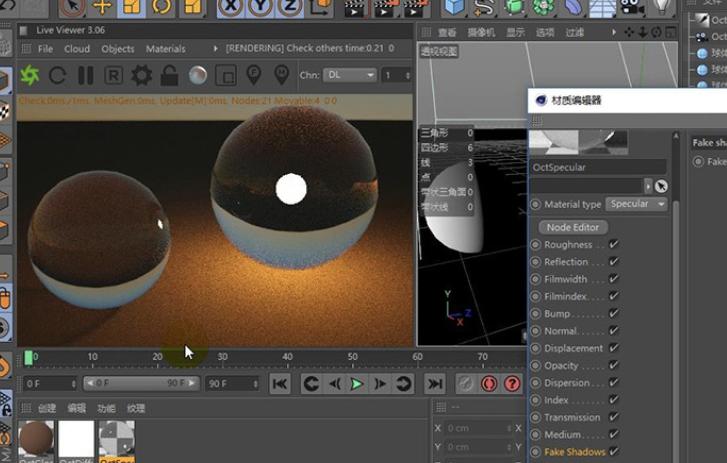Open the Material type Specular dropdown
Viewport: 727px width, 463px height.
click(x=637, y=204)
